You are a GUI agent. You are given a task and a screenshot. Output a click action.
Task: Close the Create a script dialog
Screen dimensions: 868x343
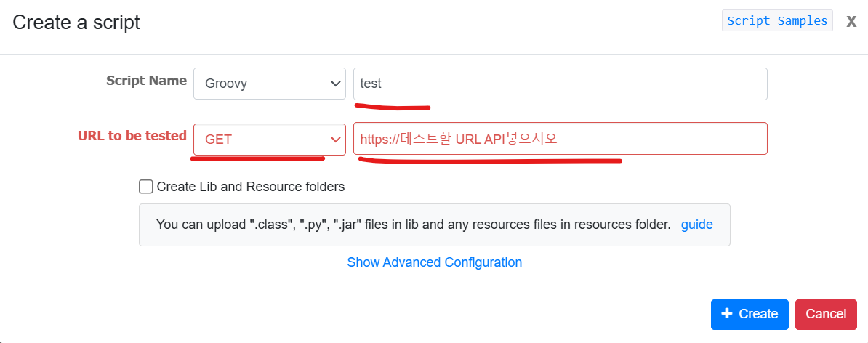(x=851, y=22)
